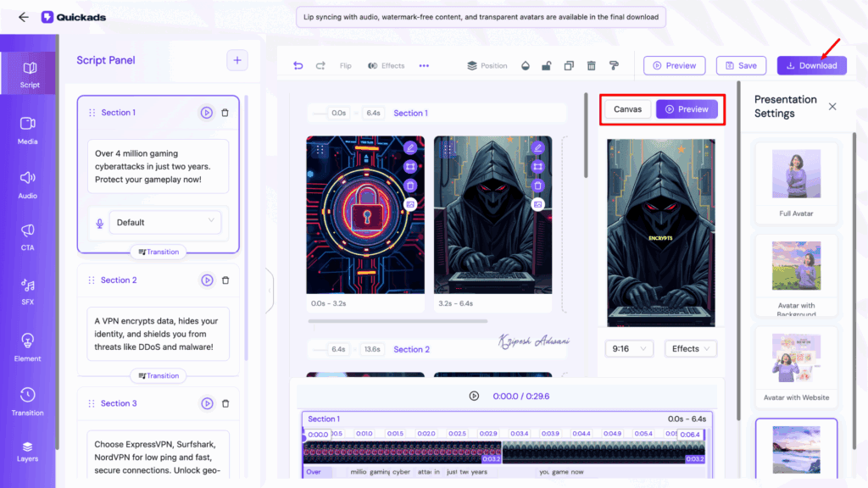Delete the scene using the toolbar trash icon
The width and height of the screenshot is (868, 488).
(x=590, y=65)
